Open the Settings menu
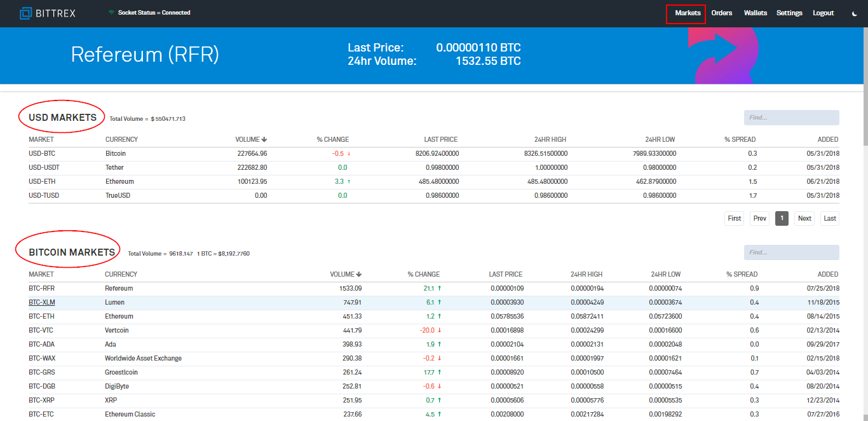Image resolution: width=868 pixels, height=421 pixels. [789, 13]
